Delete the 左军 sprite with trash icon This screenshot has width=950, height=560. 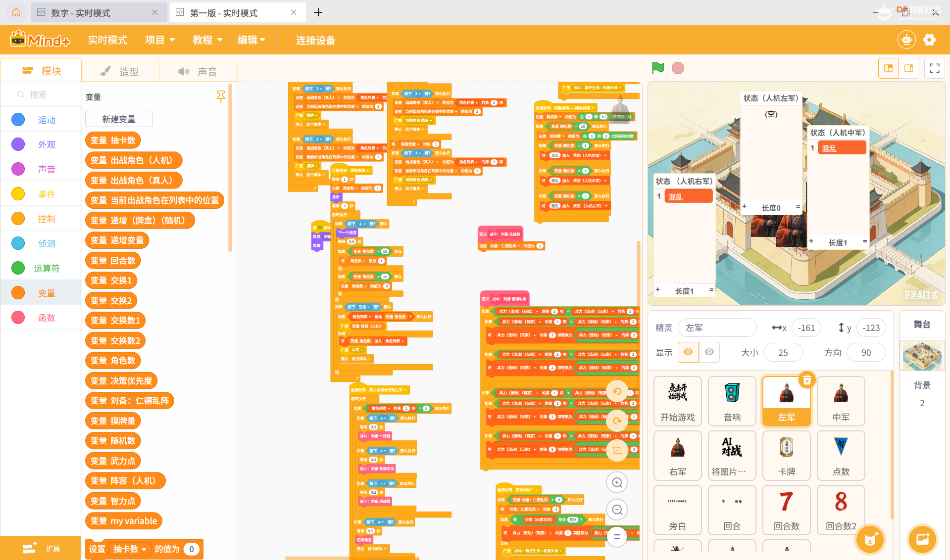tap(807, 380)
